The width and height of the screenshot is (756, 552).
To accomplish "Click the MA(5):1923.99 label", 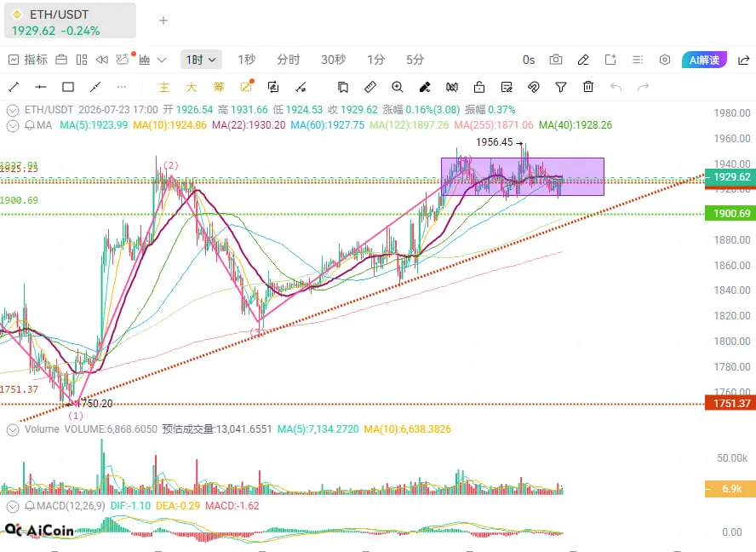I will click(x=94, y=125).
